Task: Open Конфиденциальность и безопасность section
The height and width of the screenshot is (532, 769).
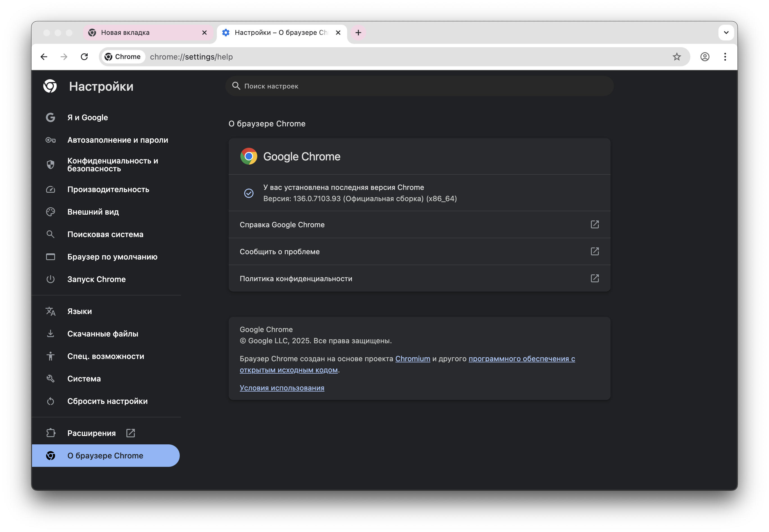Action: pos(112,165)
